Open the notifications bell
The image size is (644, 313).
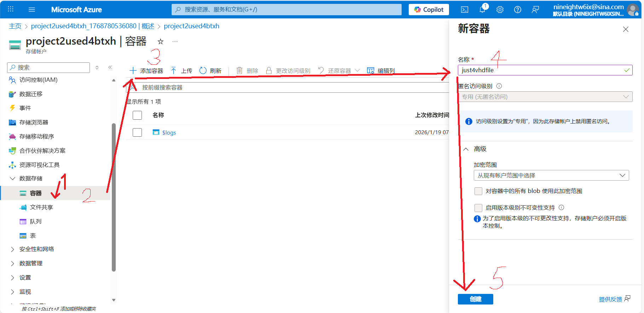pyautogui.click(x=482, y=10)
